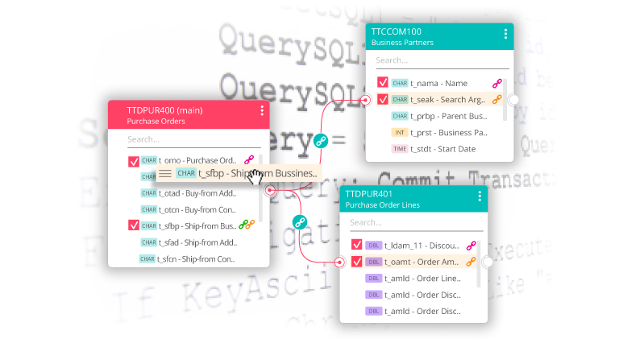This screenshot has width=644, height=339.
Task: Click the pink link icon beside t_ldam_11
Action: pos(471,246)
